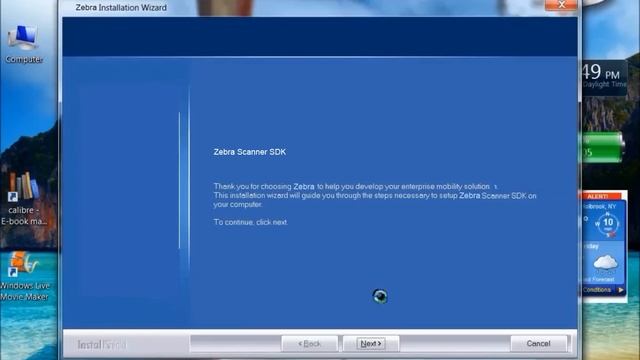Click the Next button in the wizard
The image size is (640, 360).
coord(371,344)
